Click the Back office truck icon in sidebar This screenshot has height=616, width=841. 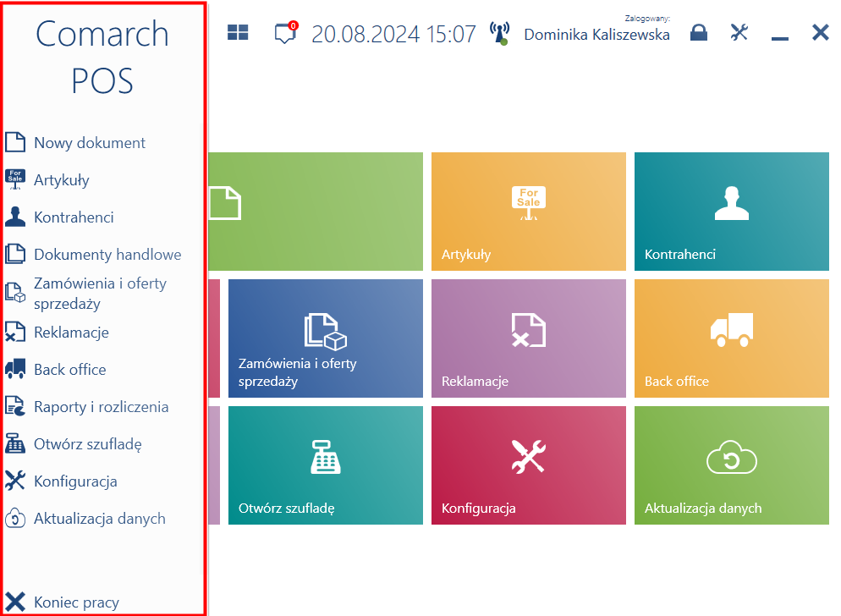click(x=15, y=369)
